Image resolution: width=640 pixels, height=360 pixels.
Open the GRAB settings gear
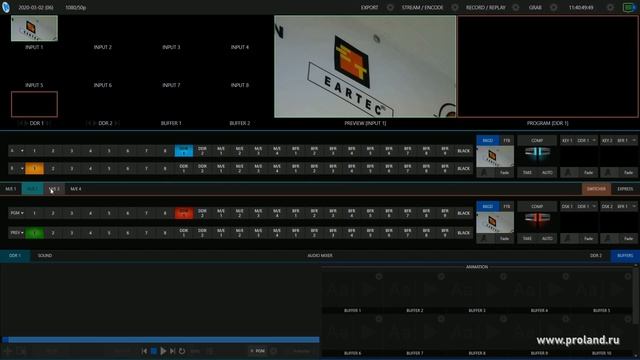[553, 7]
